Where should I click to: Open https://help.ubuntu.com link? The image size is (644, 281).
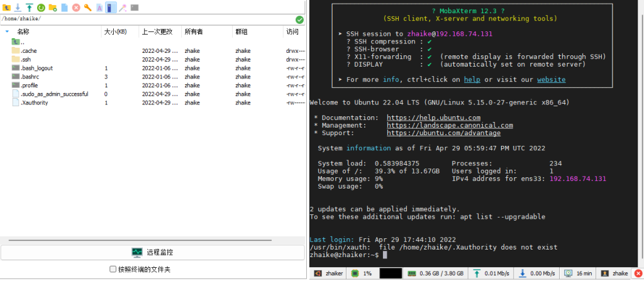pyautogui.click(x=433, y=118)
